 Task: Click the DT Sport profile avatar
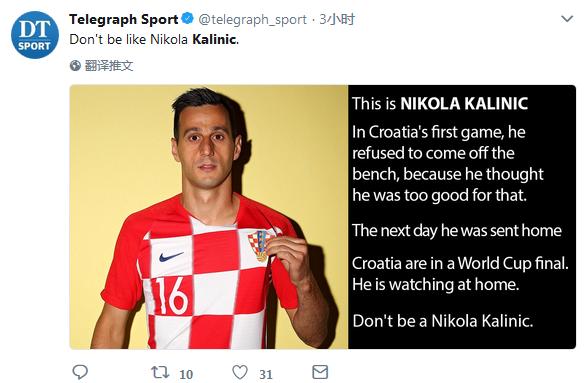pos(35,35)
